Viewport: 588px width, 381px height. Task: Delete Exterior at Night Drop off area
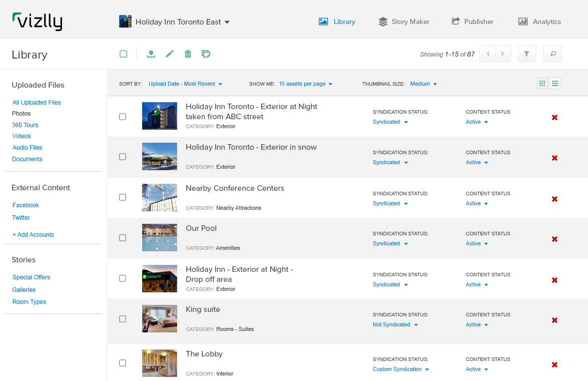(x=554, y=280)
